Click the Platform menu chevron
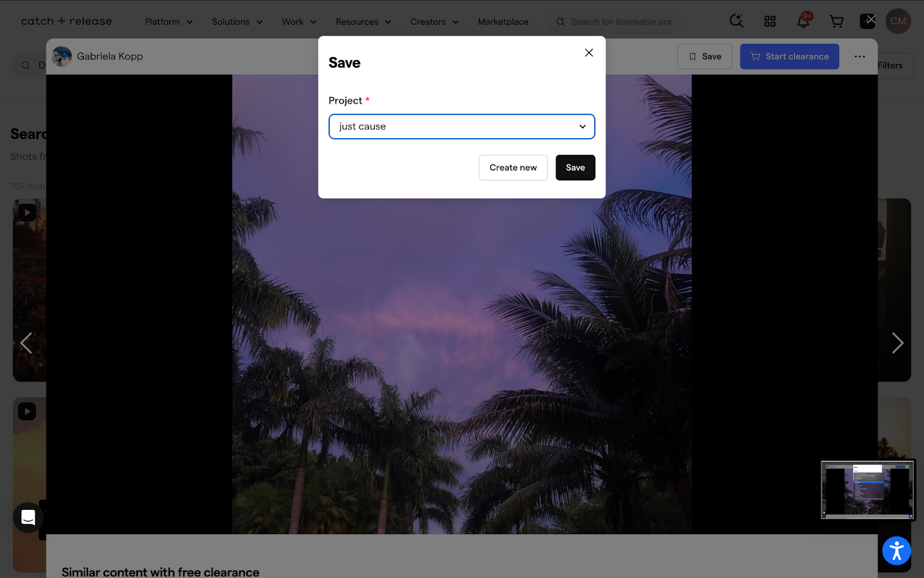The image size is (924, 578). (x=189, y=22)
